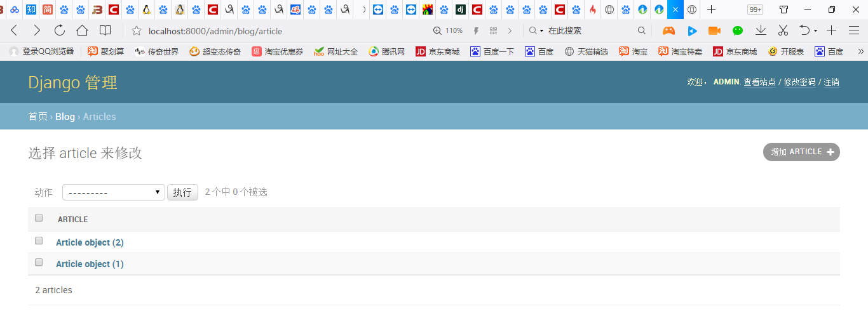Open the 淘宝优惠券 bookmark
The image size is (868, 330).
pyautogui.click(x=277, y=51)
